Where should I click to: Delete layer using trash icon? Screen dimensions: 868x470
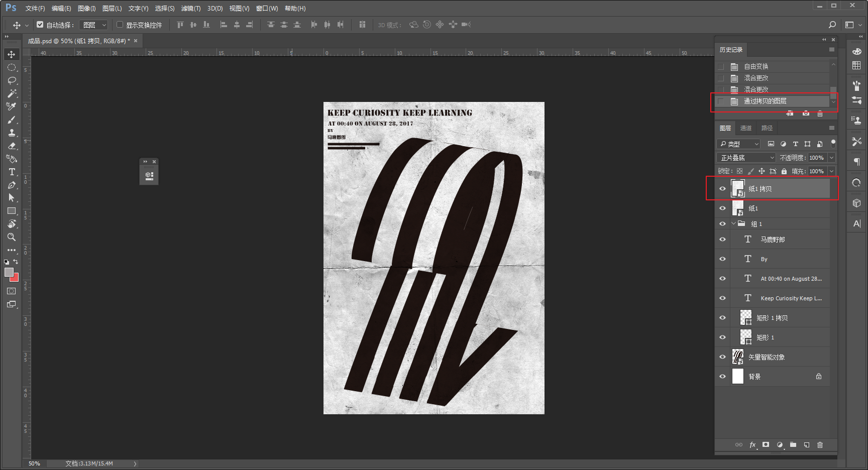point(820,445)
